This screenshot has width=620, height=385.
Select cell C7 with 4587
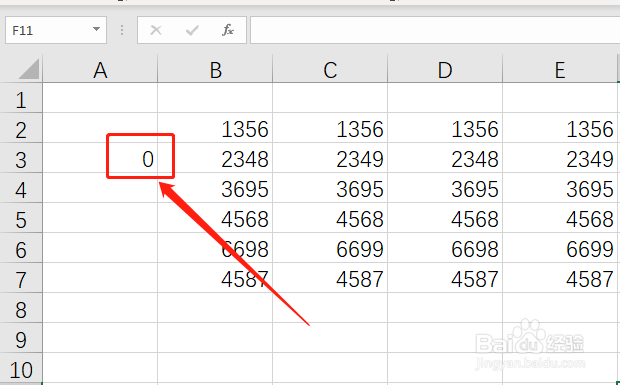tap(330, 278)
